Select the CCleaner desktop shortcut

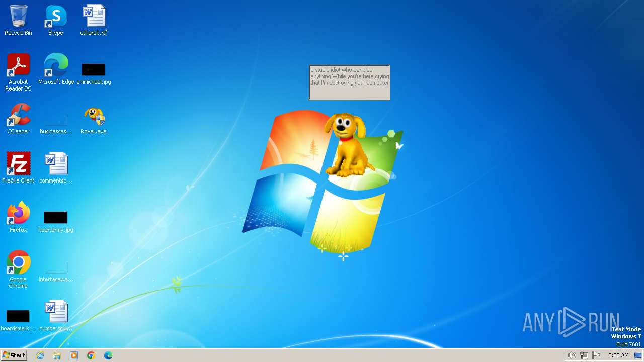point(18,119)
